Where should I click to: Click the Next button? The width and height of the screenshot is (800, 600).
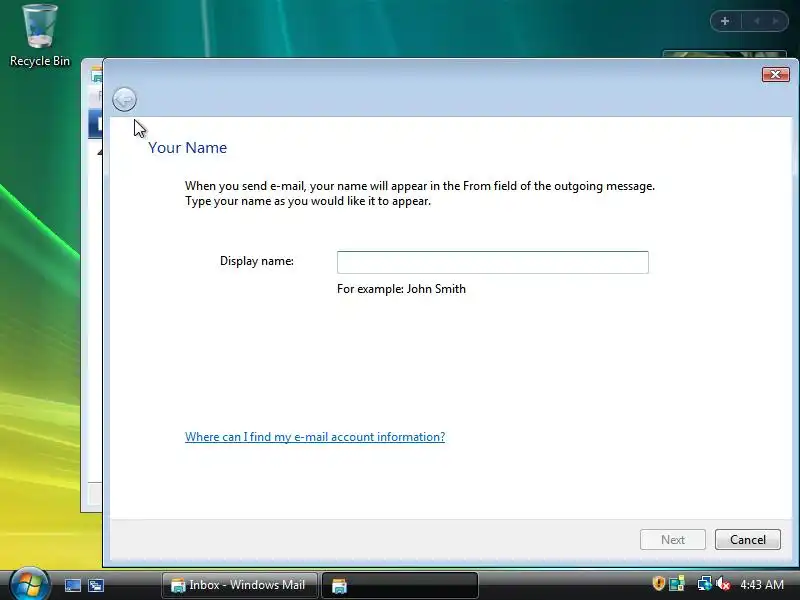pyautogui.click(x=672, y=539)
